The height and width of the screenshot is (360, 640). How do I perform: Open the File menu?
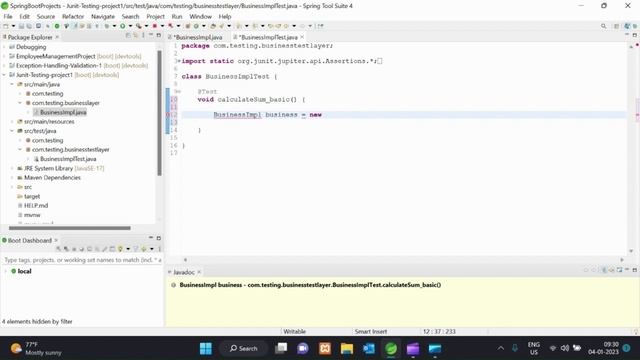pyautogui.click(x=8, y=16)
